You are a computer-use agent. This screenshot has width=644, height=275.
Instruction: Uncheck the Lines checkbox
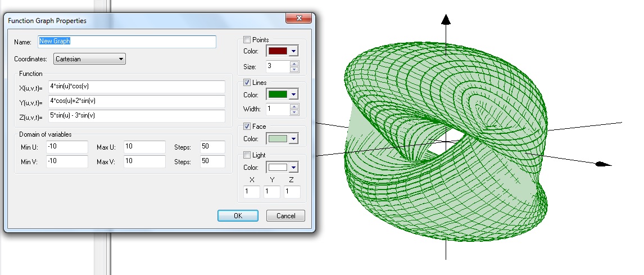point(247,83)
